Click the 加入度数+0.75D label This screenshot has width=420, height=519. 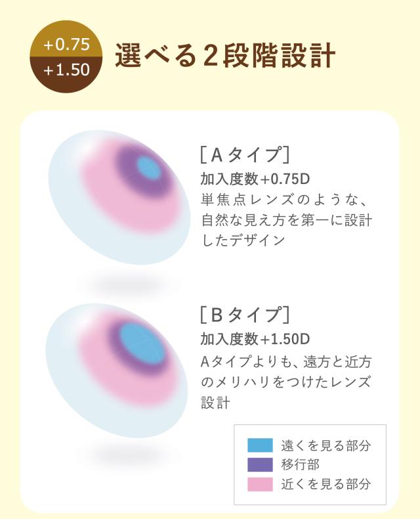[x=255, y=179]
